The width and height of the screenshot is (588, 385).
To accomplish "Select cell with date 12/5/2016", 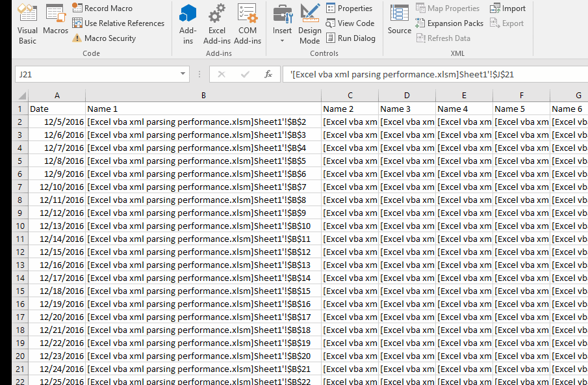I will pos(57,122).
